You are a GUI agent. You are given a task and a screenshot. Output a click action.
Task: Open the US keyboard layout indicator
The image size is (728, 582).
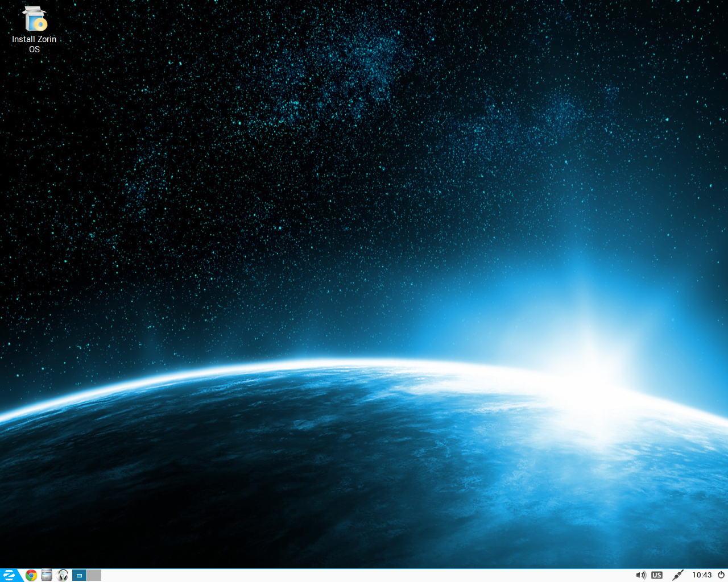coord(657,575)
